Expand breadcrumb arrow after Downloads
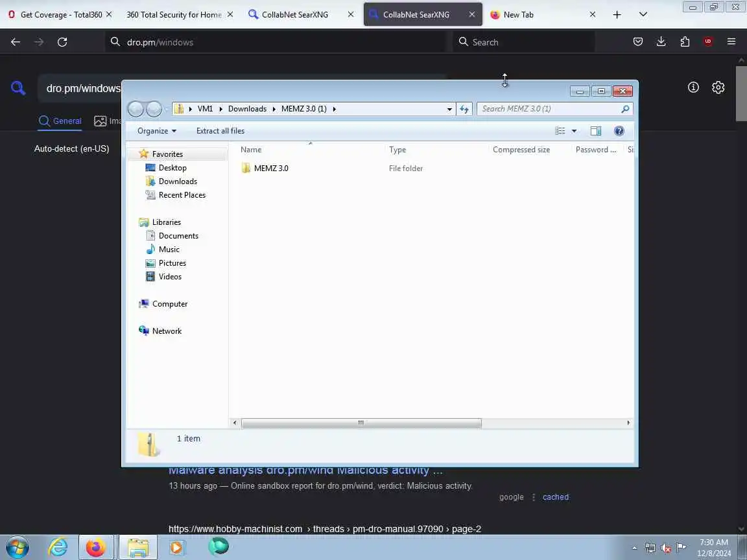747x560 pixels. coord(274,109)
